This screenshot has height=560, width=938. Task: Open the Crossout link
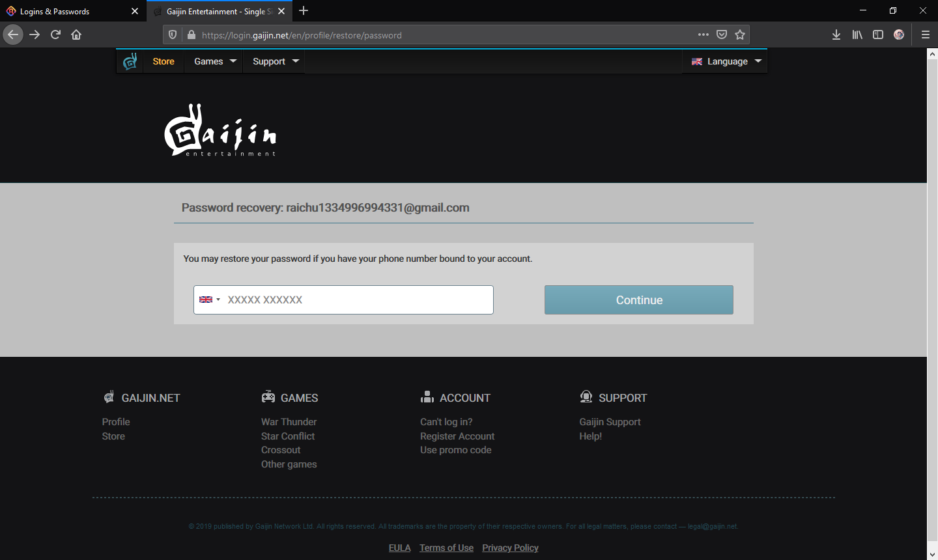pyautogui.click(x=281, y=450)
